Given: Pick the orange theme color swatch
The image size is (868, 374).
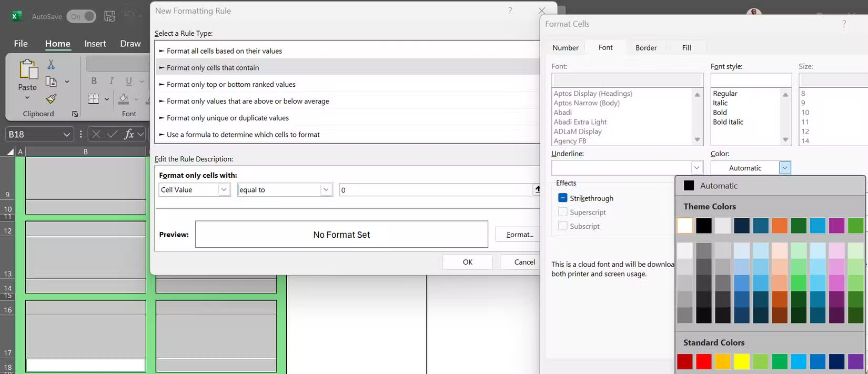Looking at the screenshot, I should pyautogui.click(x=780, y=226).
